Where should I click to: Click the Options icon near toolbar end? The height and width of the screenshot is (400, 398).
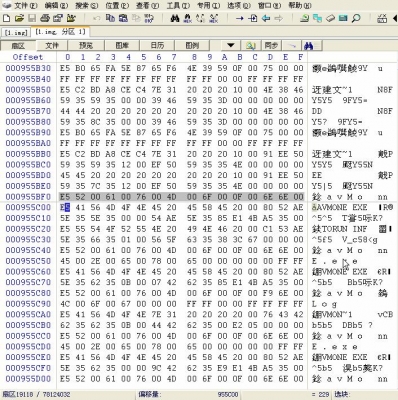pyautogui.click(x=382, y=18)
